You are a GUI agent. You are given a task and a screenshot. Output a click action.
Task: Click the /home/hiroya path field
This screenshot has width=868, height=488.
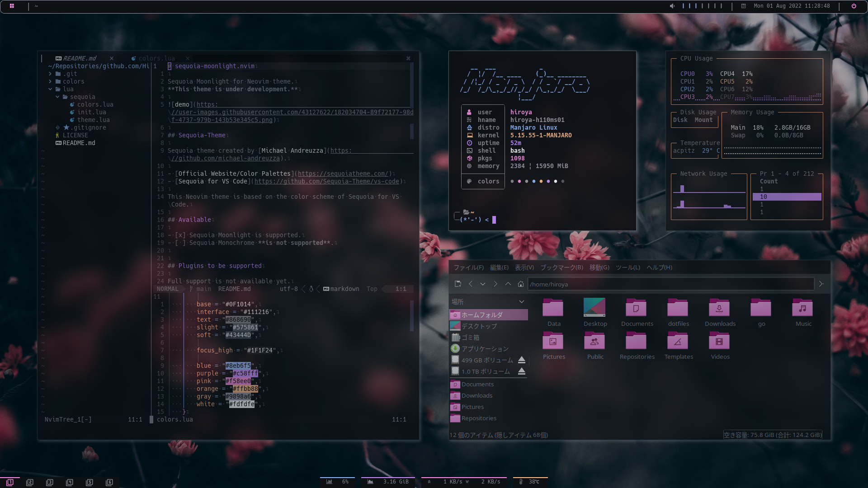point(669,284)
